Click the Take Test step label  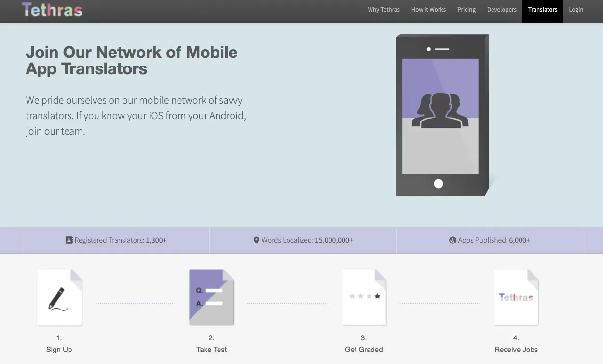point(211,350)
